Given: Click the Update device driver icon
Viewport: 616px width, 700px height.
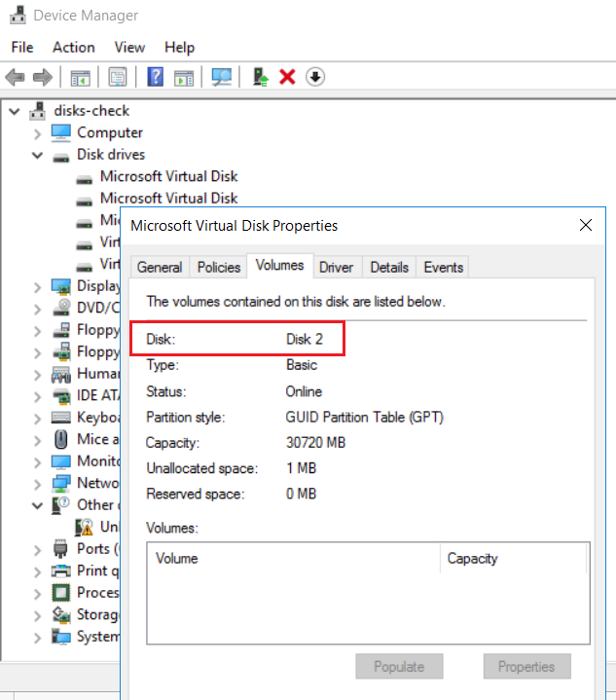Looking at the screenshot, I should pyautogui.click(x=260, y=77).
